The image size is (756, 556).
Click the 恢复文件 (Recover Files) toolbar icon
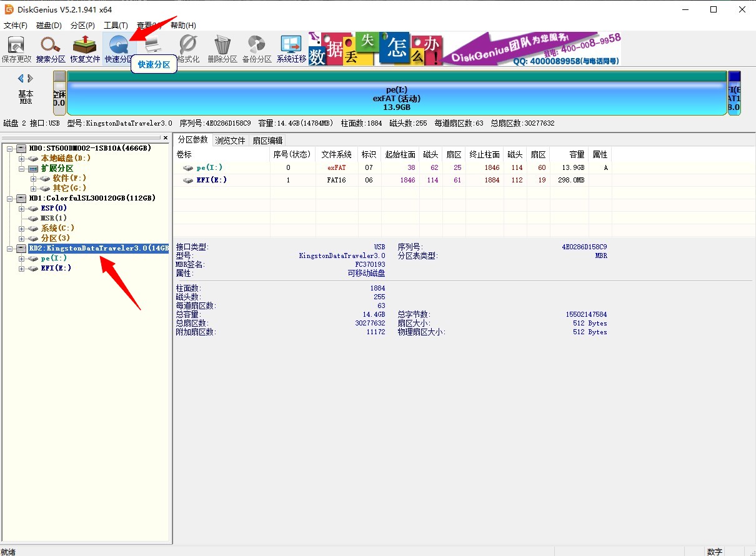(85, 49)
